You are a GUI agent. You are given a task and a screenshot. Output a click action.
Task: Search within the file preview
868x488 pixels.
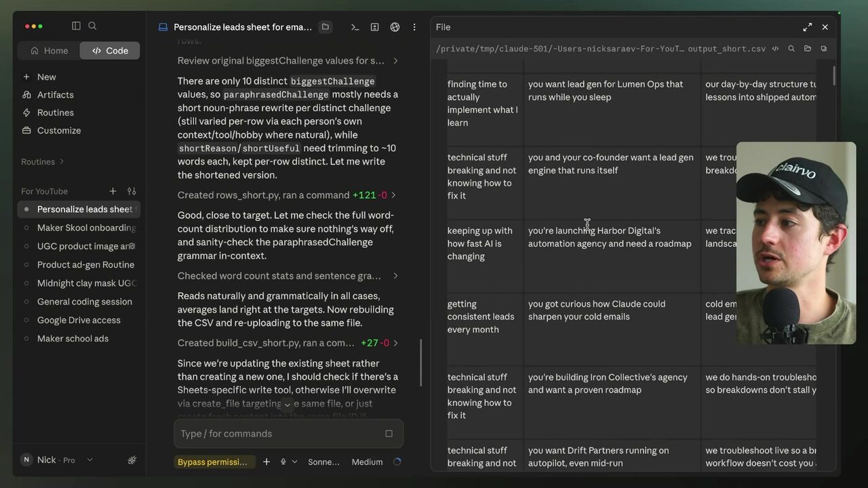[791, 49]
